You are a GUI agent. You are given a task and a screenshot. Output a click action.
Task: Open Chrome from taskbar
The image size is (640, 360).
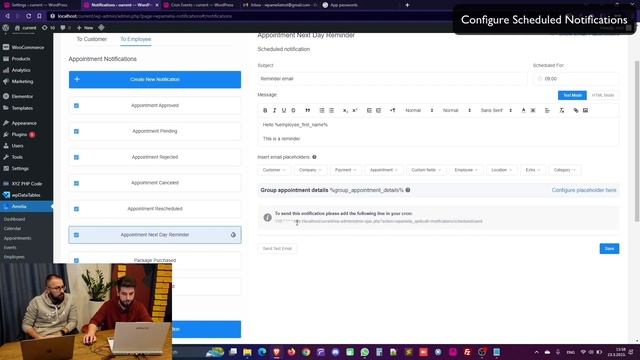(x=306, y=351)
